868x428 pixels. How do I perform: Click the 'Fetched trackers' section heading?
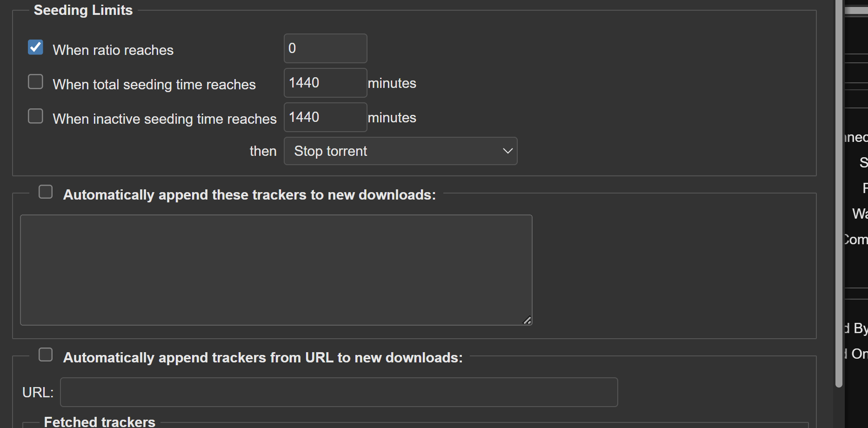coord(100,421)
